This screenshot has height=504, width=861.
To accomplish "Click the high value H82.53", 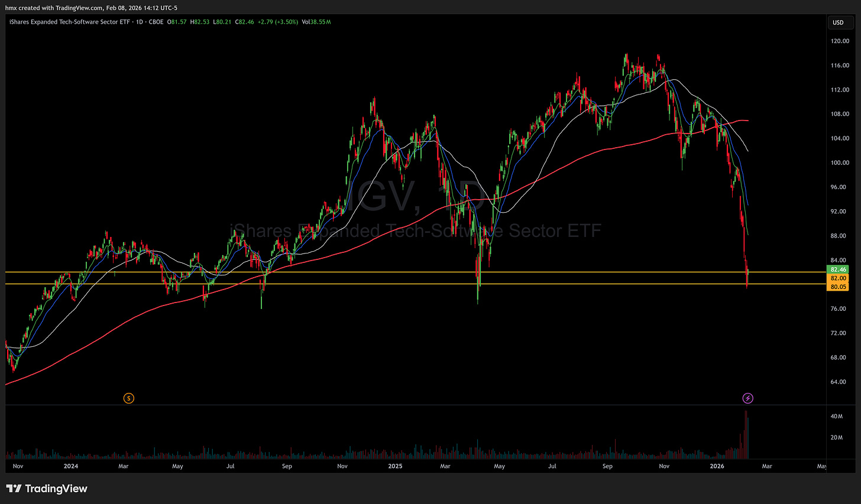I will click(200, 22).
